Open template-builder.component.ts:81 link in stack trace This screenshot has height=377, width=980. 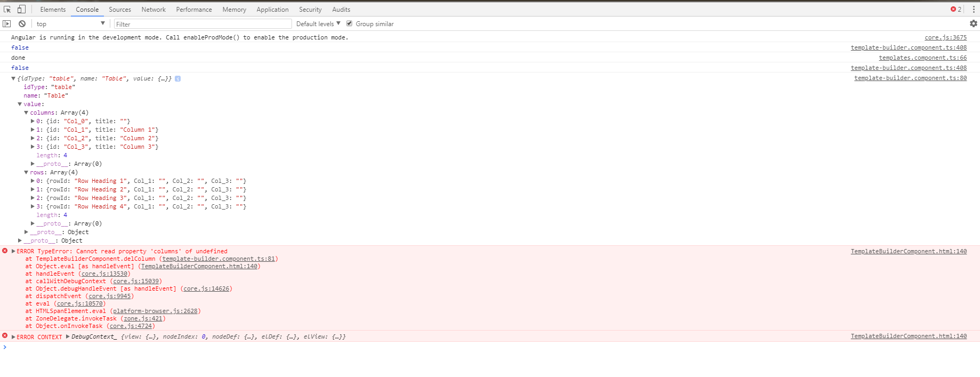(218, 259)
